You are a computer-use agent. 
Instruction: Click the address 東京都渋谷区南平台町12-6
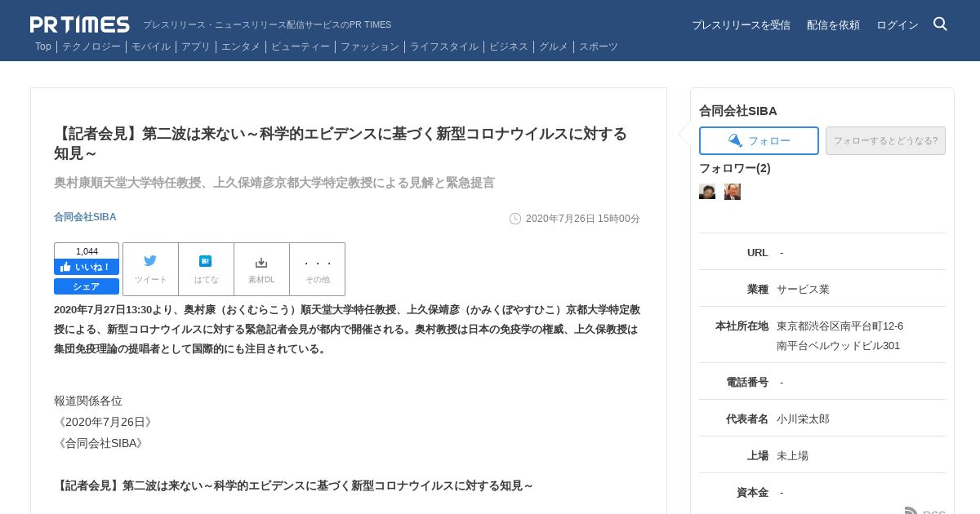pyautogui.click(x=840, y=326)
